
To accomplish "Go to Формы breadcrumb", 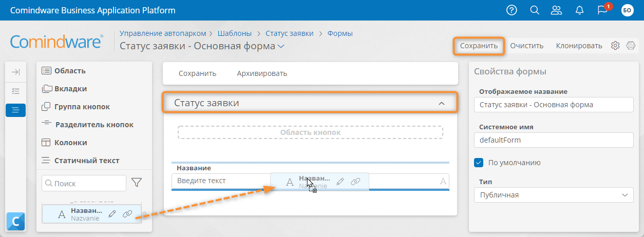I will coord(339,33).
